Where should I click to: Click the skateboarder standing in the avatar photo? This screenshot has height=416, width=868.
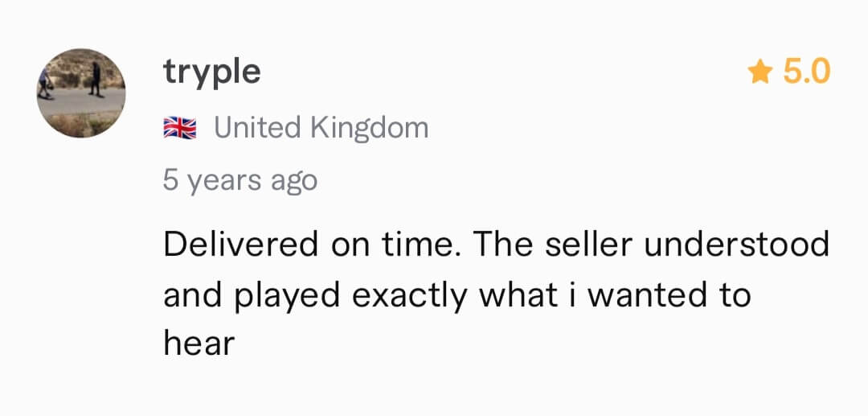click(x=96, y=79)
